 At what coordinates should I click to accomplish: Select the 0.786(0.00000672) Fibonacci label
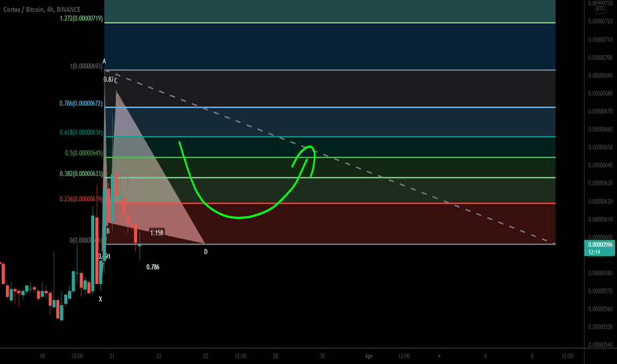pos(81,103)
